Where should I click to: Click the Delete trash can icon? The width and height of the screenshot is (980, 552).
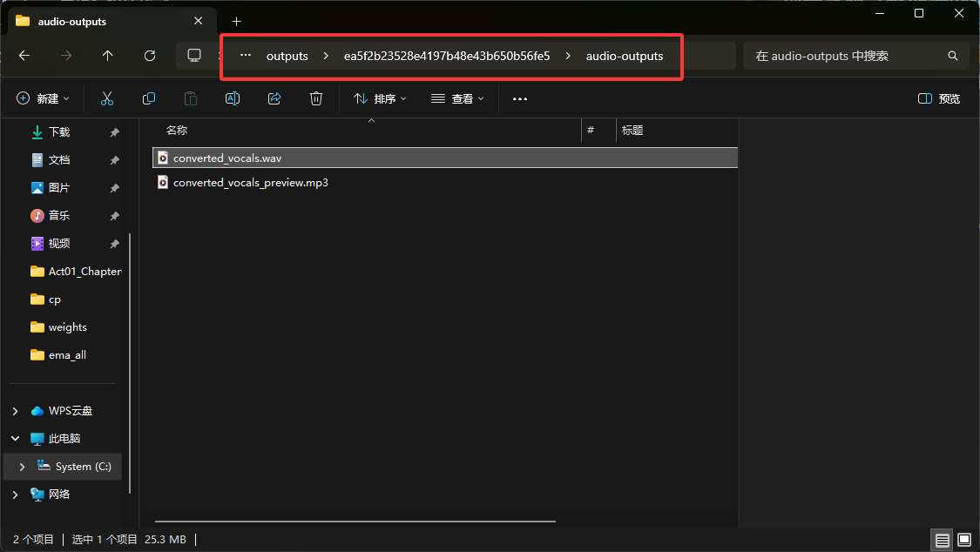pyautogui.click(x=316, y=99)
